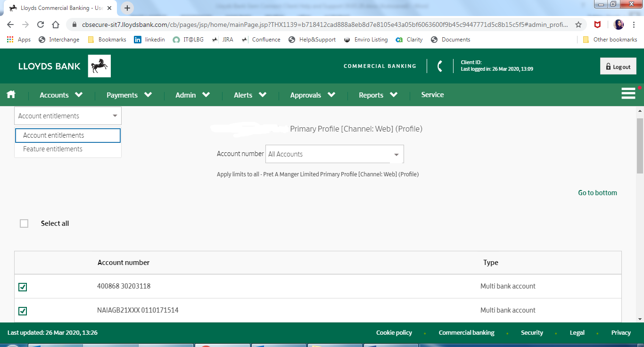Screen dimensions: 644x347
Task: Bookmark this page with the star icon
Action: click(x=578, y=25)
